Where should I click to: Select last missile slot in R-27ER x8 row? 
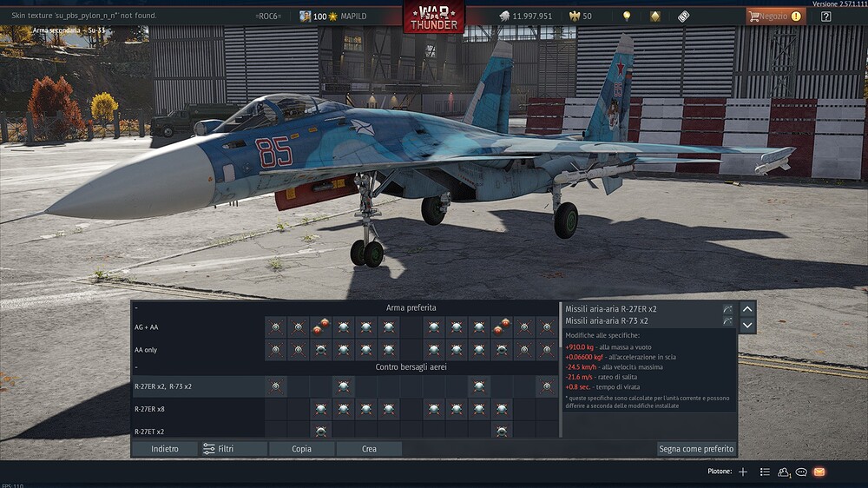pos(502,409)
